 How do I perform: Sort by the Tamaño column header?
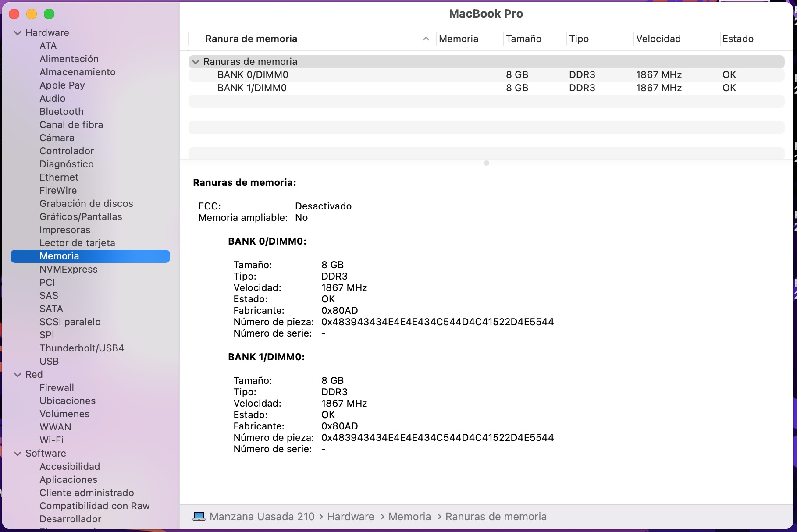point(523,39)
